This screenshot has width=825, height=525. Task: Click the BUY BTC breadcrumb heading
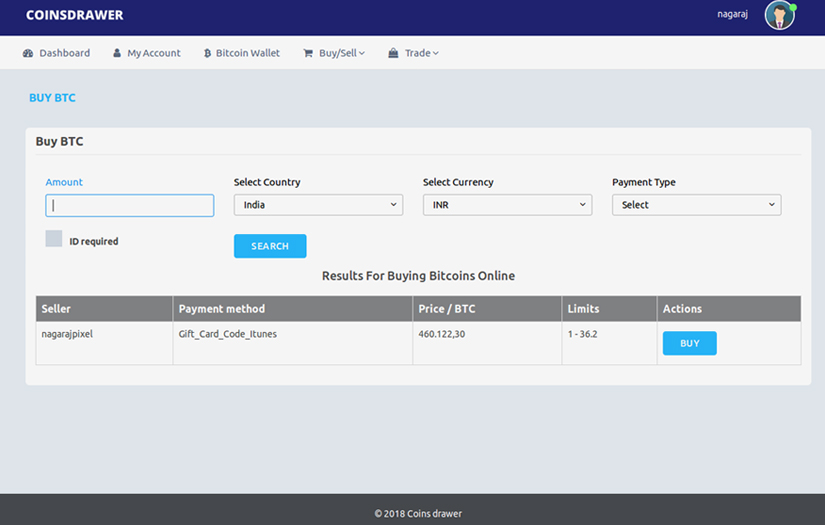click(x=52, y=98)
